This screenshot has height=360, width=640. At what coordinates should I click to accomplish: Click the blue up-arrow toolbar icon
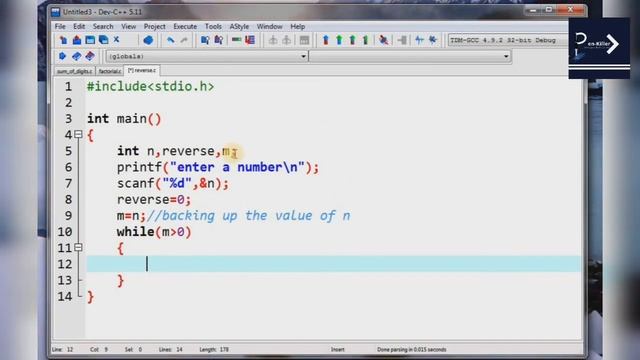pyautogui.click(x=326, y=40)
